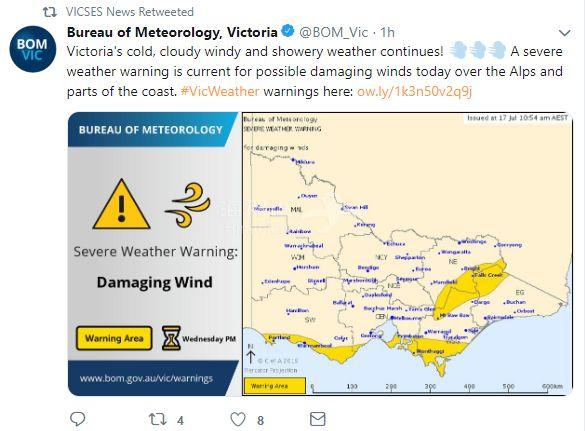Expand tweet options chevron at top right

pyautogui.click(x=565, y=33)
